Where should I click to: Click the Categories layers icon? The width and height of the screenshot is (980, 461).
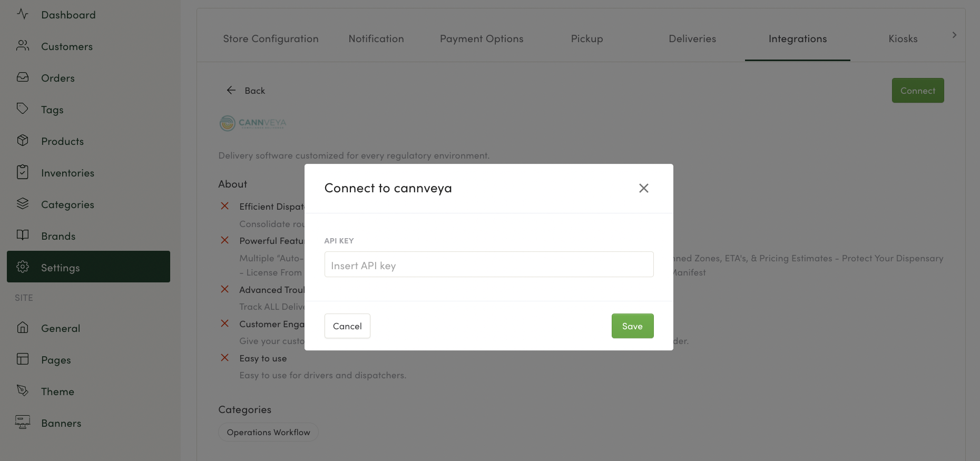(x=22, y=204)
